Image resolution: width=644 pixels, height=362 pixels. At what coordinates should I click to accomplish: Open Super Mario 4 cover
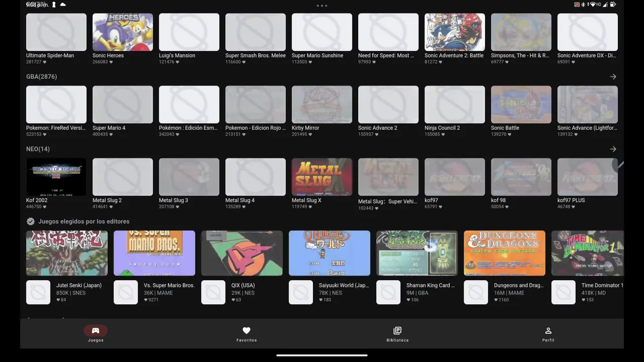coord(123,105)
